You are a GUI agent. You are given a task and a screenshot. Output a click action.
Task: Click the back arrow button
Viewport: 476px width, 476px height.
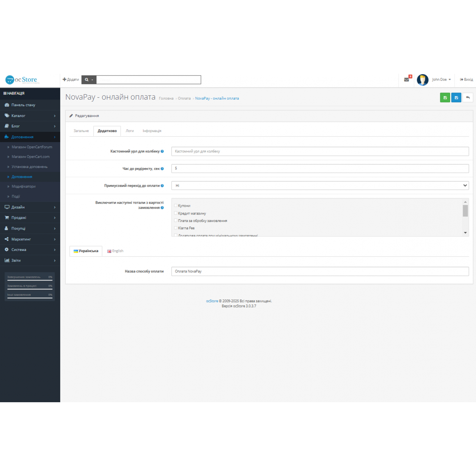point(468,98)
